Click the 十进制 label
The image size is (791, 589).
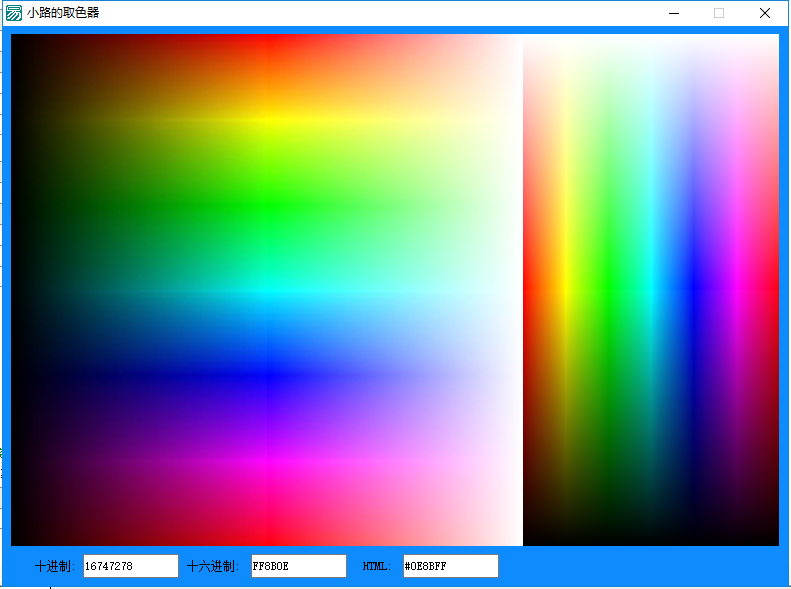[x=55, y=566]
